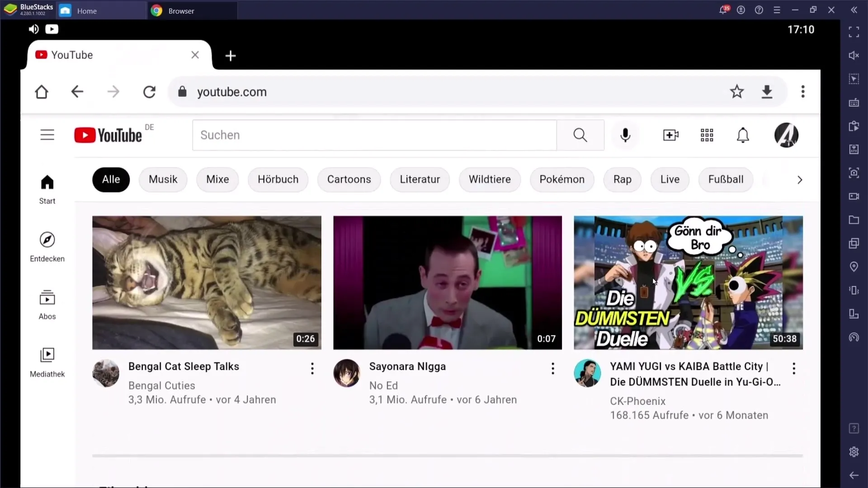Screen dimensions: 868x488
Task: Click the Bengal Cat Sleep Talks thumbnail
Action: pyautogui.click(x=207, y=282)
